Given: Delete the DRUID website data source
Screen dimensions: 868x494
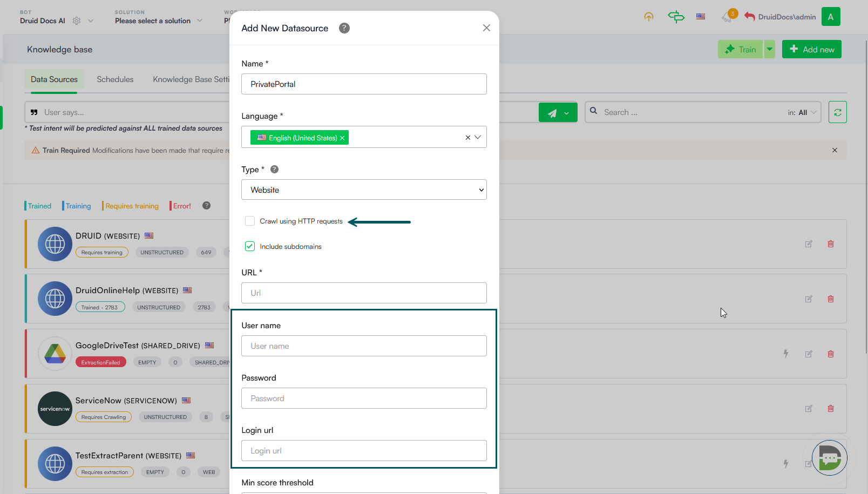Looking at the screenshot, I should tap(830, 244).
